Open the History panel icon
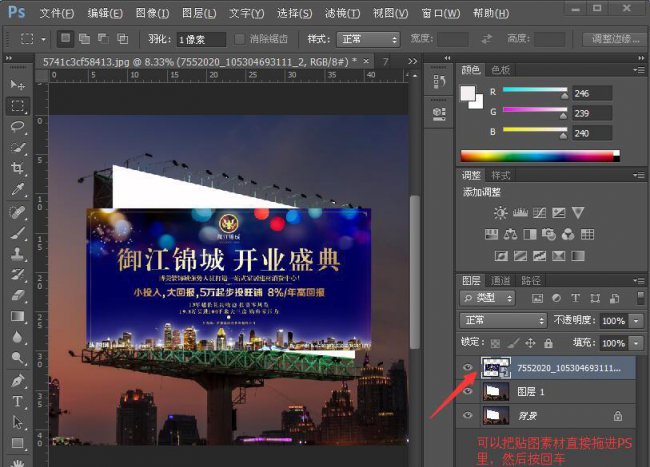Screen dimensions: 650x467 click(x=439, y=82)
